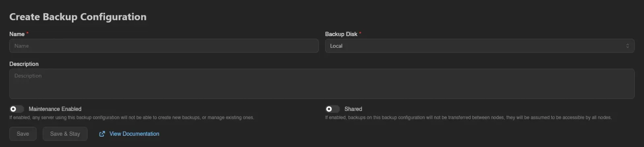Click the Save button

click(x=23, y=134)
